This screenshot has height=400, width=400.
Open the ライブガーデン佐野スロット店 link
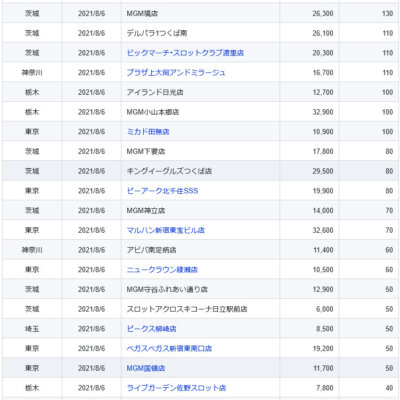[x=176, y=388]
